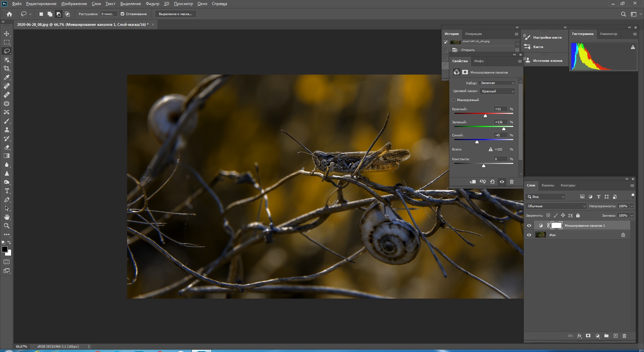644x352 pixels.
Task: Hide the Фон layer
Action: click(x=529, y=235)
